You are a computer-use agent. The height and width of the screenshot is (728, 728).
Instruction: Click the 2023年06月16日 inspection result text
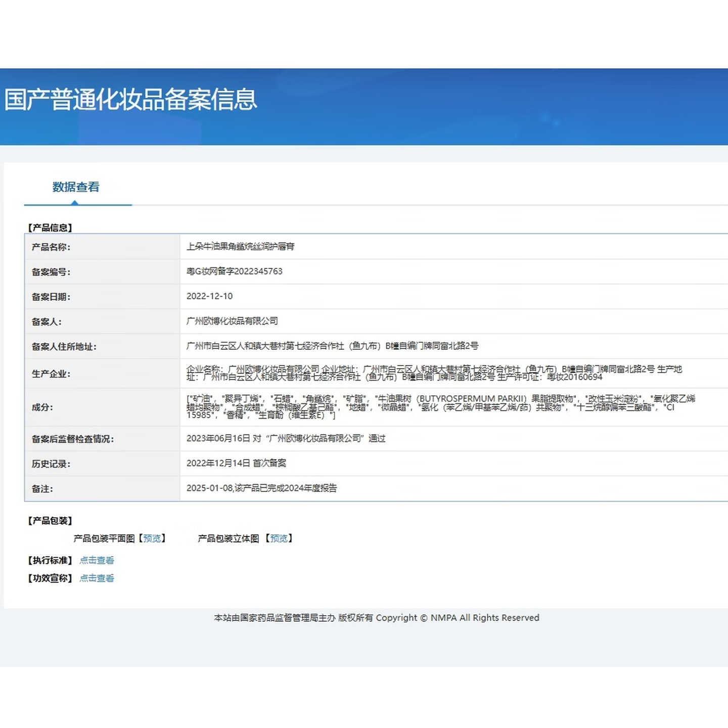point(286,438)
